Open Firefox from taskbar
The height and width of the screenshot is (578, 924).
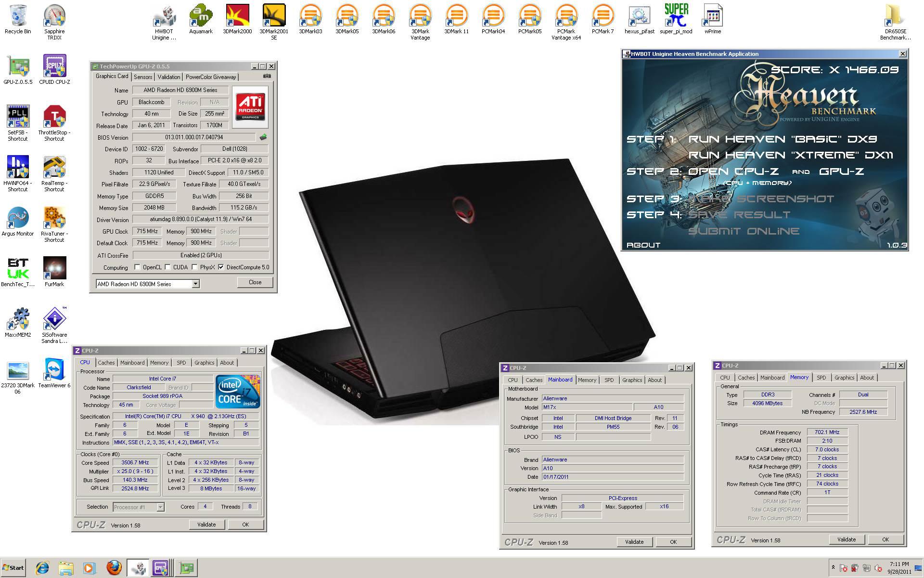[114, 568]
